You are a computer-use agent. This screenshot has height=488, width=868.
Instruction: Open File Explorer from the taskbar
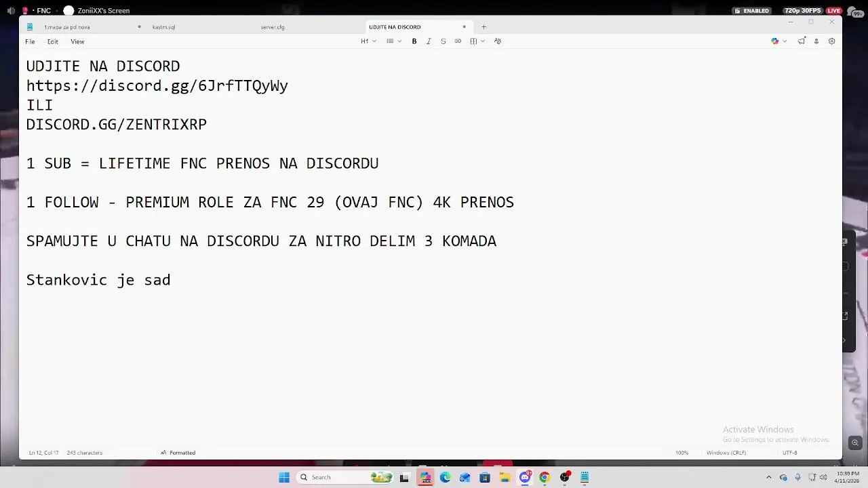(x=505, y=477)
